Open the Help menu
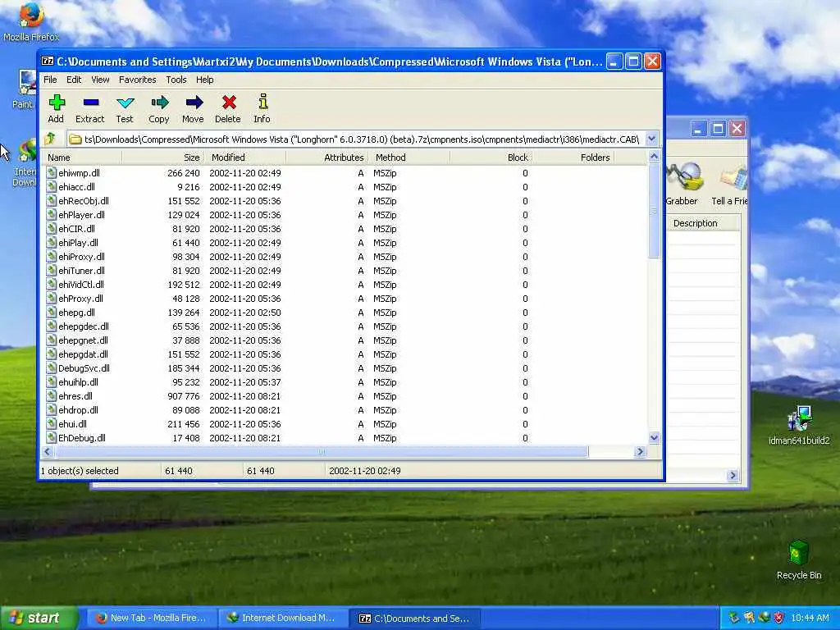 [204, 80]
